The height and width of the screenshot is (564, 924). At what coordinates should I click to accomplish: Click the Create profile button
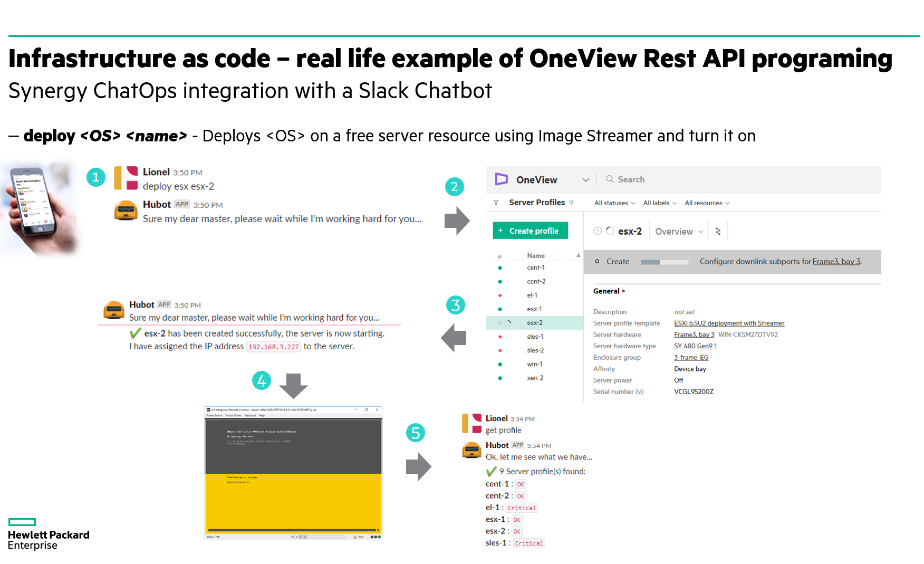click(x=531, y=231)
